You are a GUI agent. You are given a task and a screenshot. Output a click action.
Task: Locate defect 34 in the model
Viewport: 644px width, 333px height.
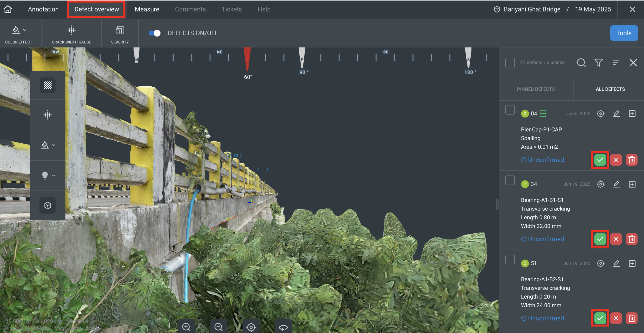click(x=601, y=184)
